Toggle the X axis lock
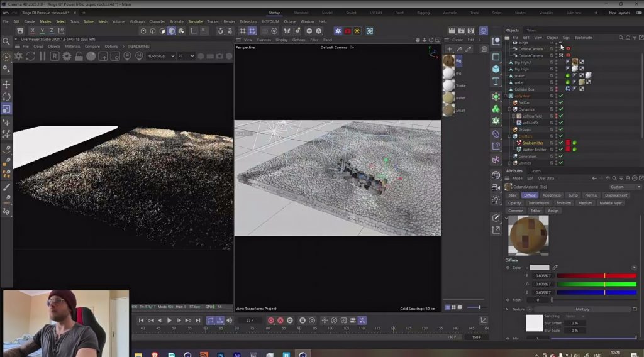Viewport: 644px width, 357px height. pyautogui.click(x=33, y=31)
